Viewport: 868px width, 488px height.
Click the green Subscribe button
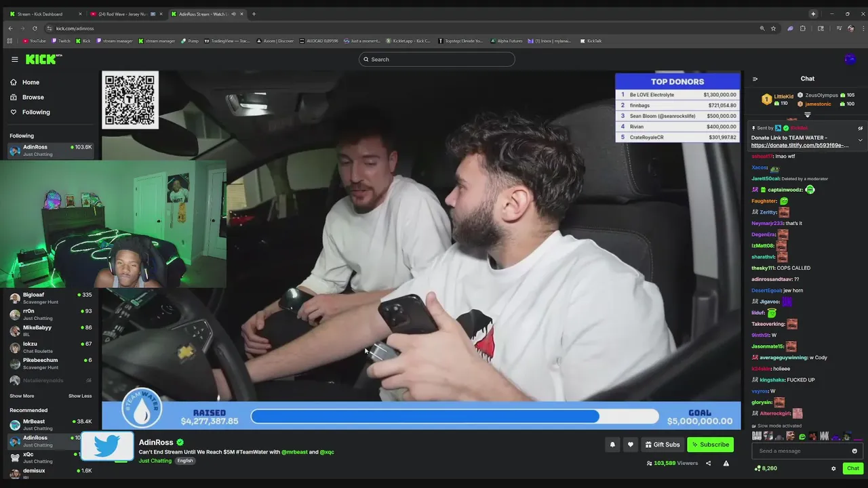click(710, 445)
